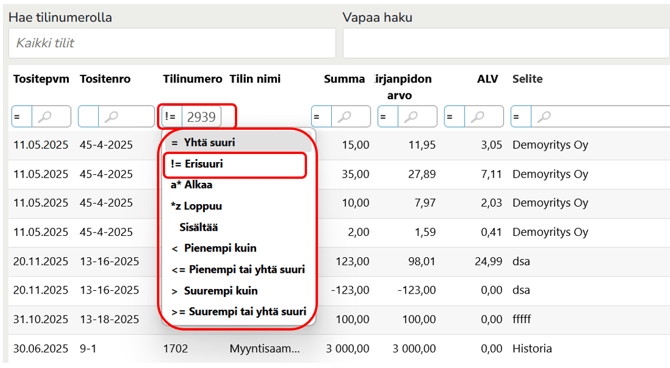Viewport: 670px width, 368px height.
Task: Click the Tositenro filter search field
Action: pos(126,117)
